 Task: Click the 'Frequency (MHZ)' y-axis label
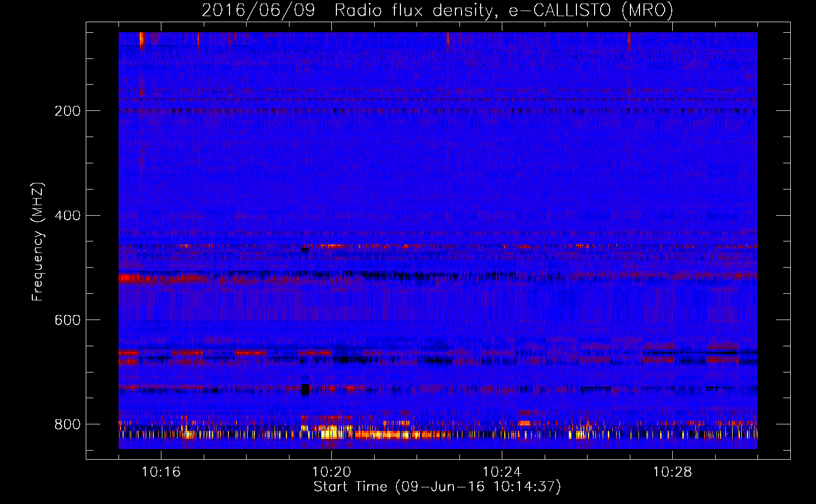click(38, 241)
